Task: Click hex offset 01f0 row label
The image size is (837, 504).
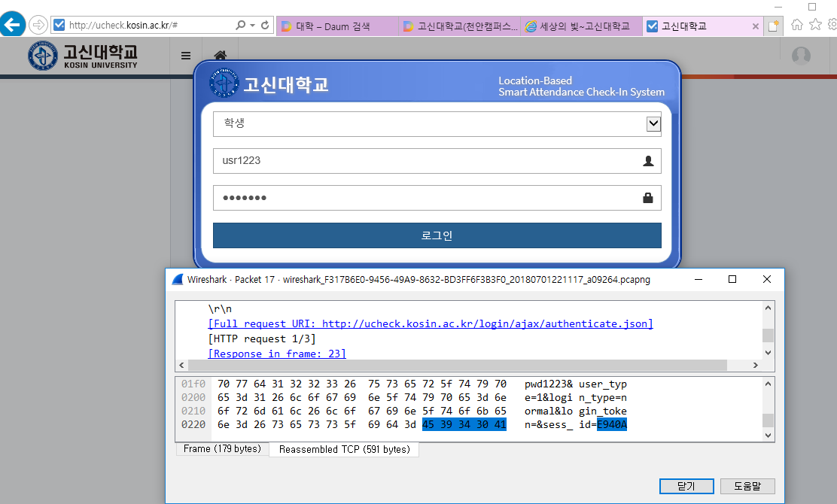Action: coord(193,384)
